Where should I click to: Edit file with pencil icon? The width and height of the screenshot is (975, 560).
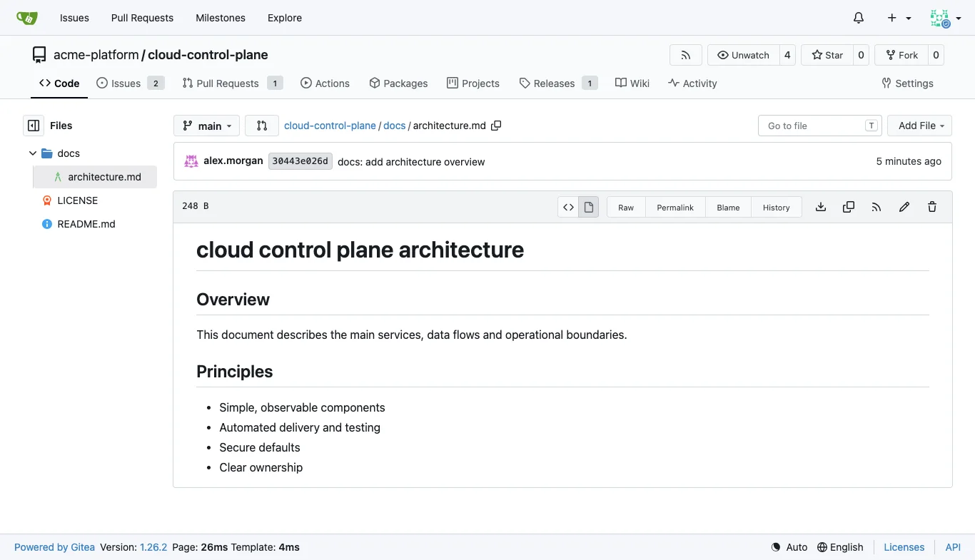pos(904,207)
